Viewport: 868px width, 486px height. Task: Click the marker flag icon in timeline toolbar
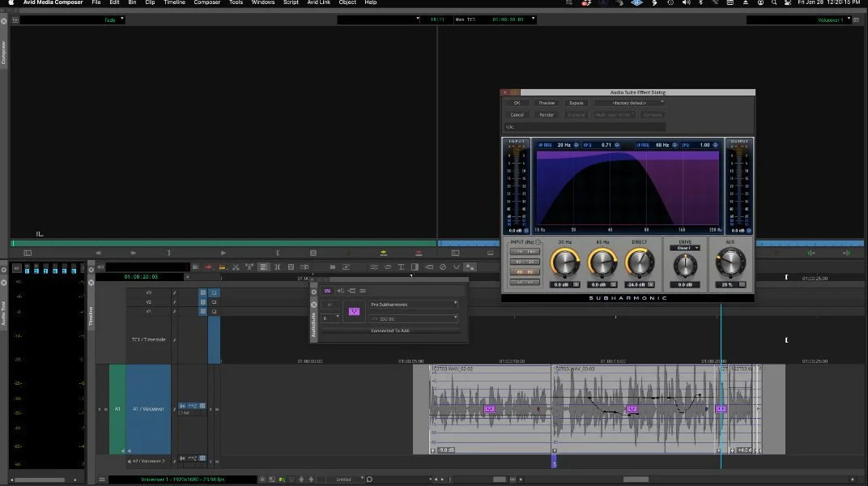(x=333, y=267)
